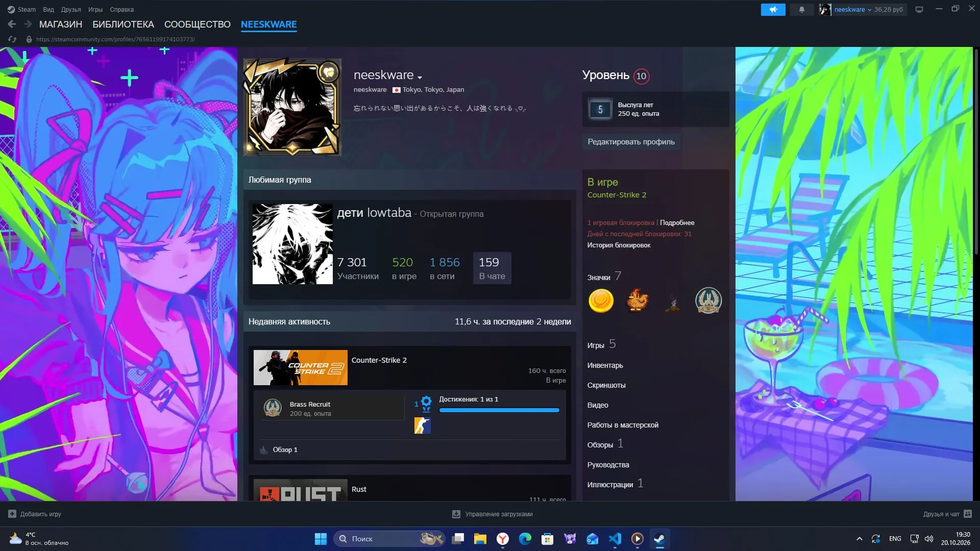The image size is (980, 551).
Task: Open Counter-Strike 2 game banner
Action: click(x=300, y=367)
